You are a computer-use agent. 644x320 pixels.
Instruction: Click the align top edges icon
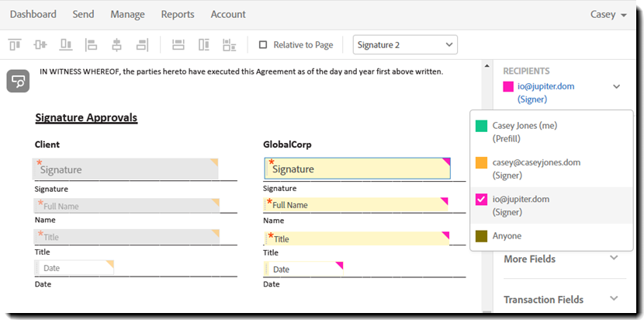15,45
